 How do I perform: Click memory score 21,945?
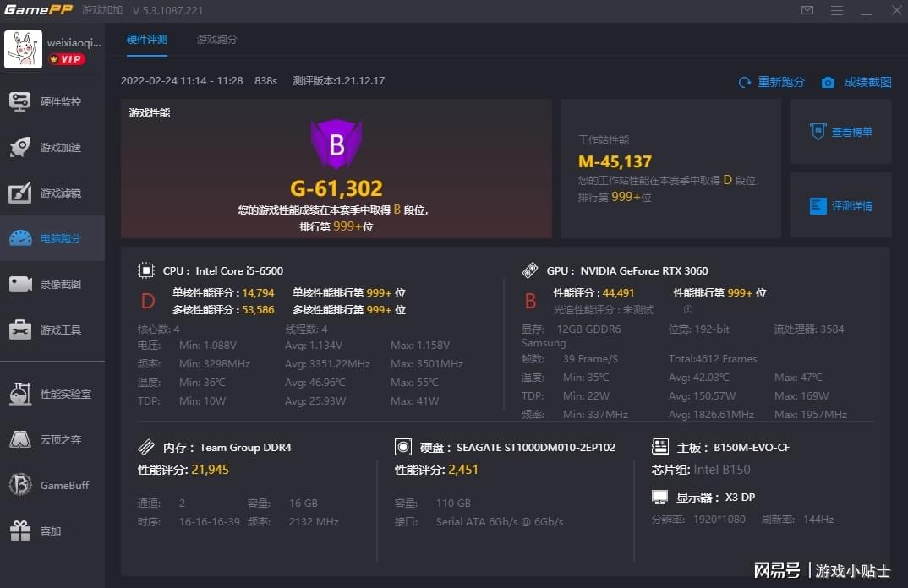coord(211,470)
